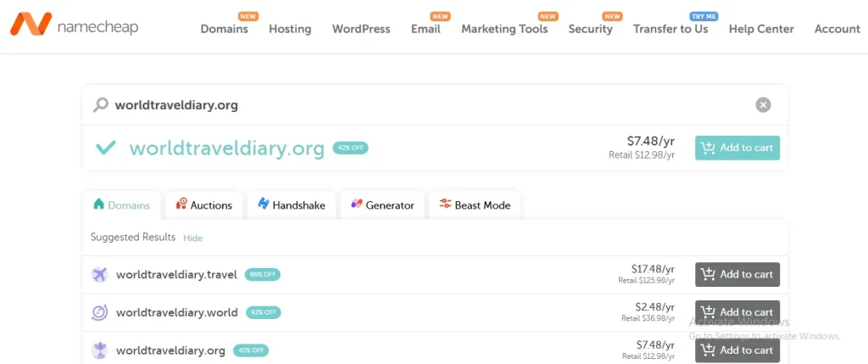The image size is (868, 364).
Task: Click the TRY ME badge above Transfer
Action: tap(704, 17)
